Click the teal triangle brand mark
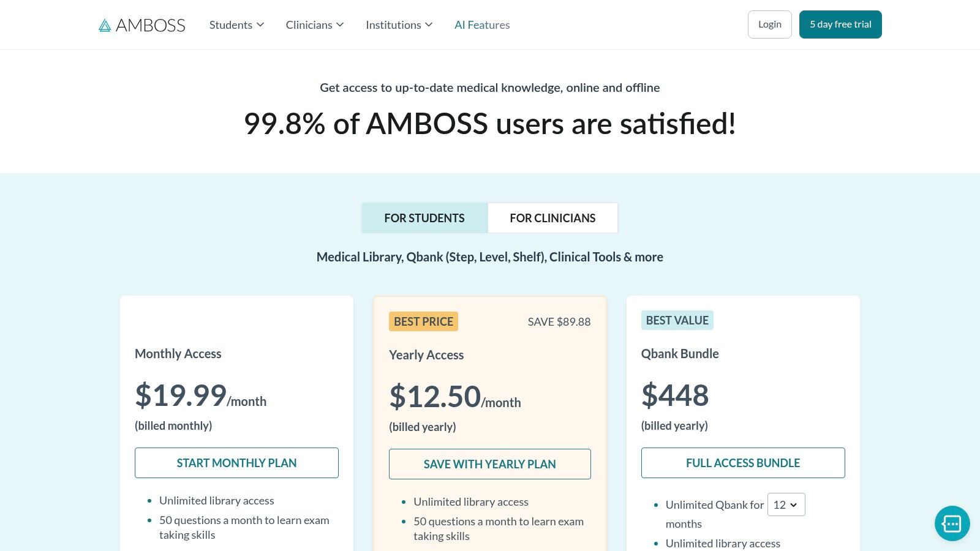This screenshot has width=980, height=551. click(104, 24)
